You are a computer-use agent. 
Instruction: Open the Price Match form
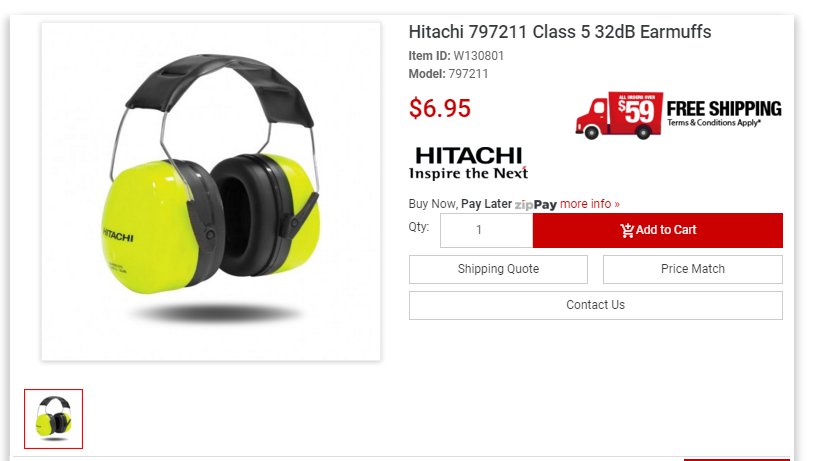(692, 269)
